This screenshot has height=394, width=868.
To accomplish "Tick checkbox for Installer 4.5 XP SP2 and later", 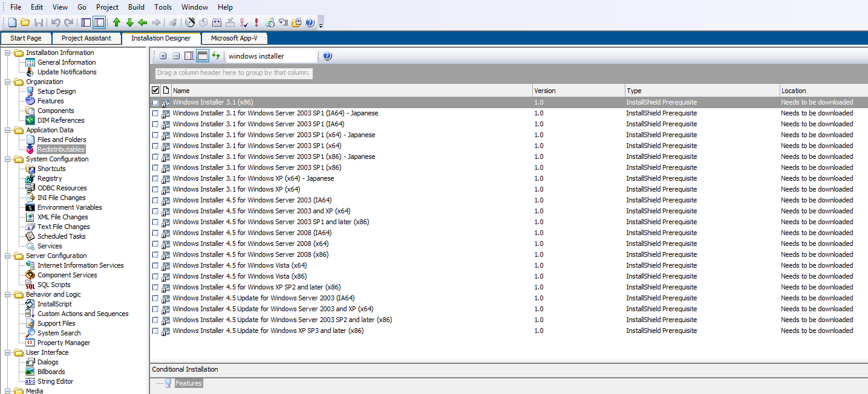I will pyautogui.click(x=155, y=287).
